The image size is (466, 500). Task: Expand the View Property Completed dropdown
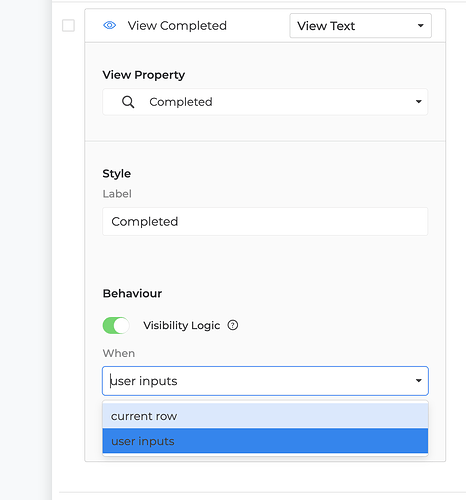click(x=265, y=102)
